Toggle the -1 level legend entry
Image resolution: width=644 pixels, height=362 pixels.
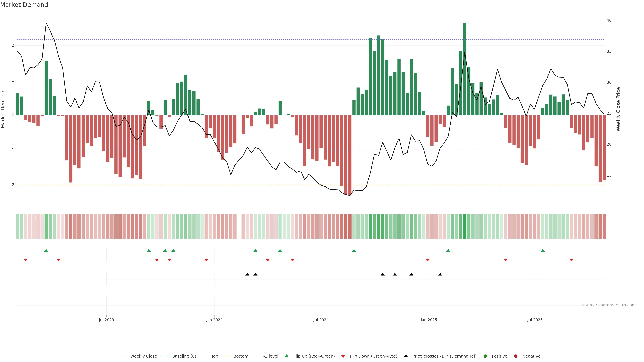tap(271, 356)
